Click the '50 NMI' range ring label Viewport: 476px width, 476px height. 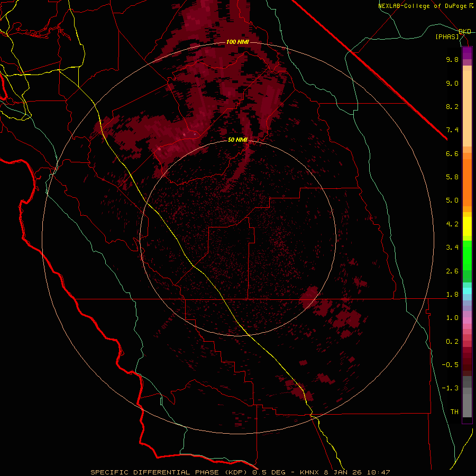(x=237, y=140)
